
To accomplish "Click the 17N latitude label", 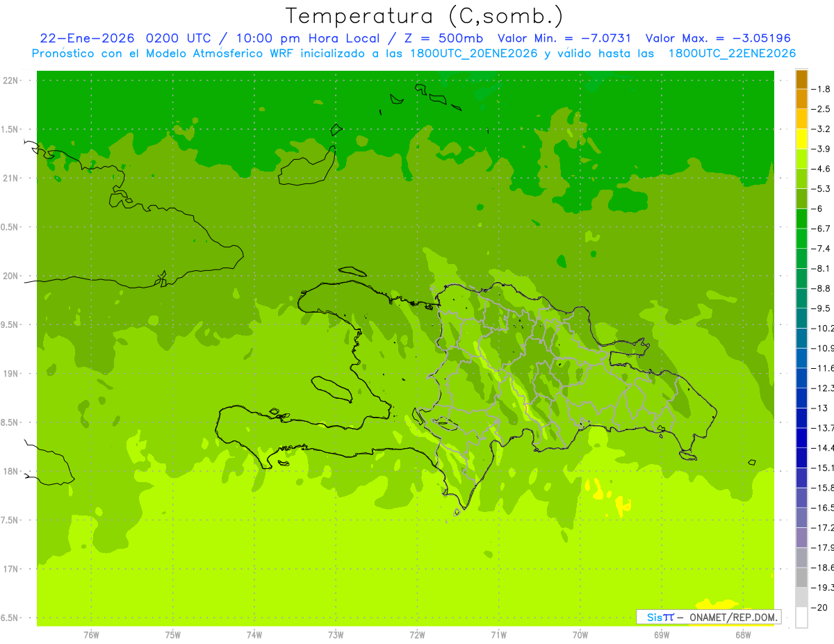I will [x=10, y=569].
